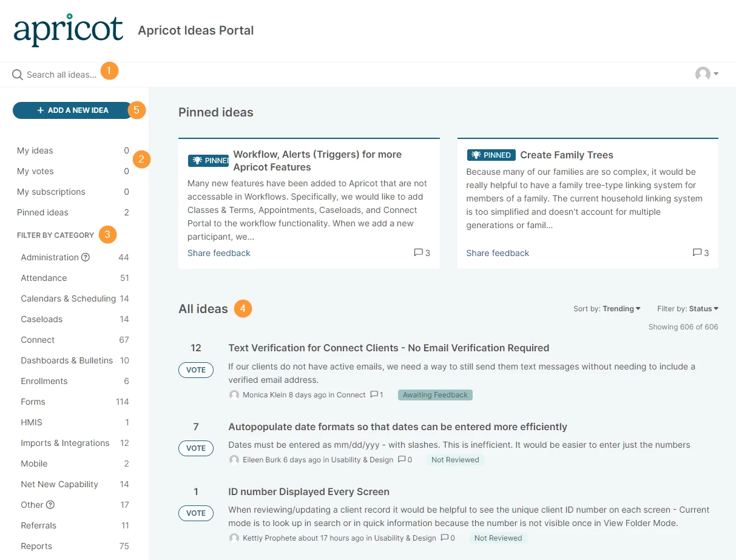Click Monica Klein's avatar icon
Image resolution: width=736 pixels, height=560 pixels.
(234, 395)
